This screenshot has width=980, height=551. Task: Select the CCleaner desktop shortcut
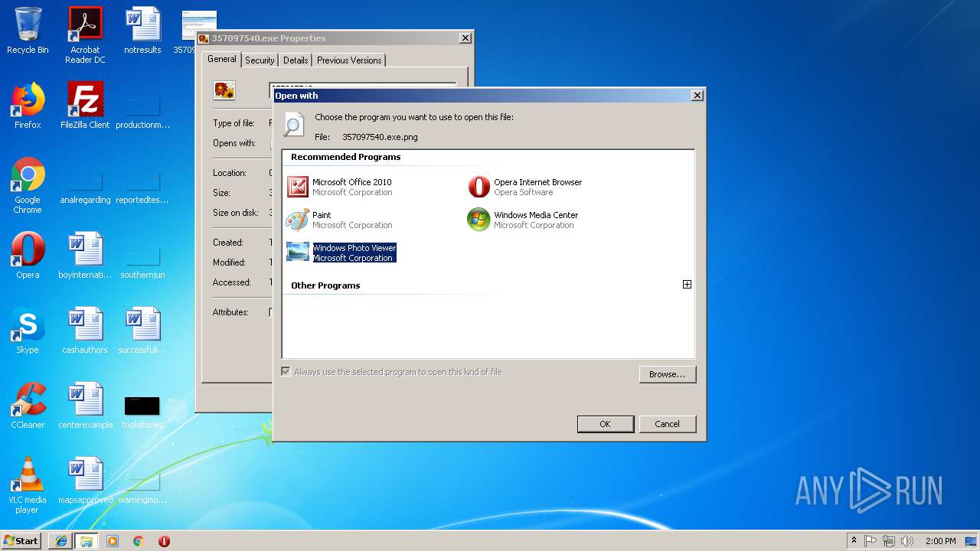(x=28, y=406)
